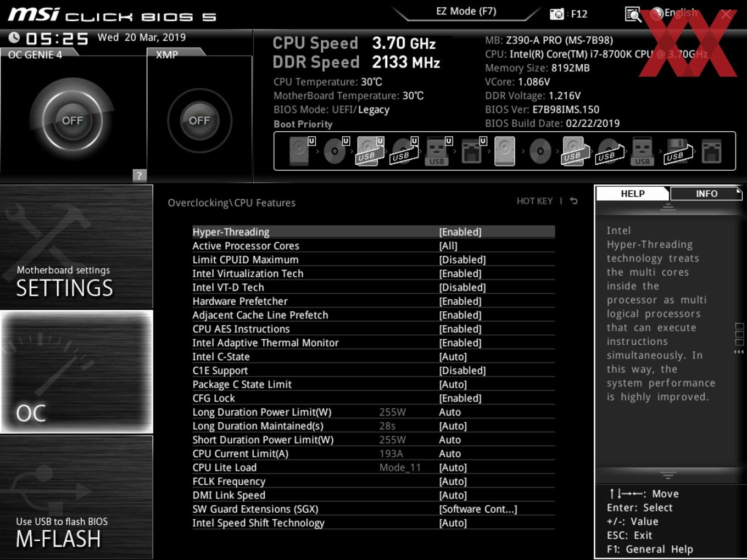Select the UEFI CD/DVD boot device icon
This screenshot has height=560, width=747.
point(336,151)
